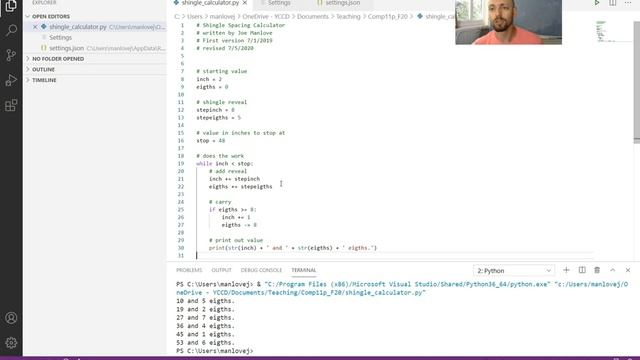The height and width of the screenshot is (360, 640).
Task: Close the terminal panel
Action: [628, 270]
